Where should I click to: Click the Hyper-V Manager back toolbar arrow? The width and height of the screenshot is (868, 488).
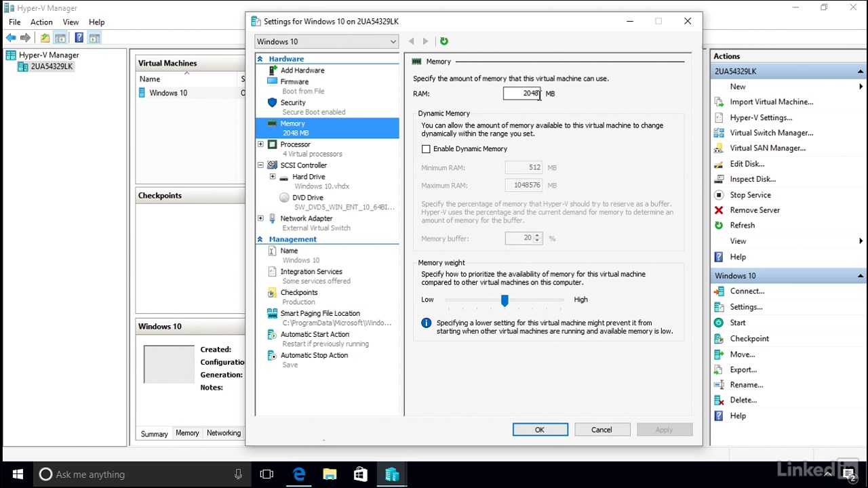(12, 38)
